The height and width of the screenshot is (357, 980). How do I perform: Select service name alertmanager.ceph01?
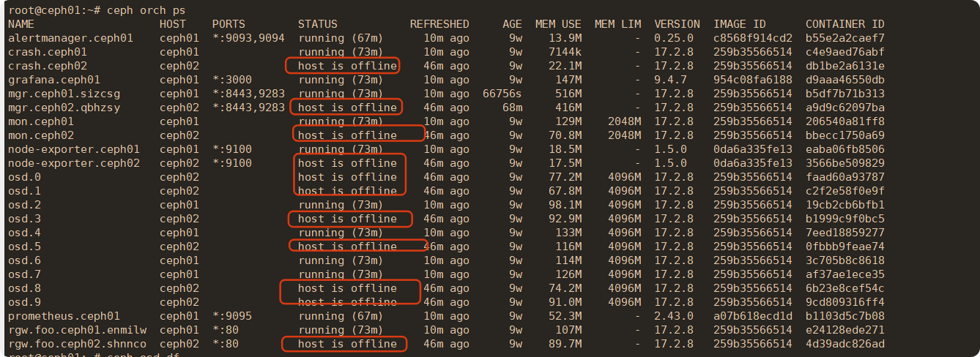coord(70,38)
